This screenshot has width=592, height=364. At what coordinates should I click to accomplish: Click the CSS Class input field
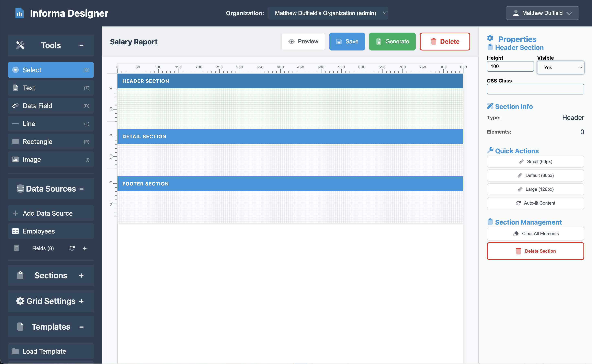[535, 89]
